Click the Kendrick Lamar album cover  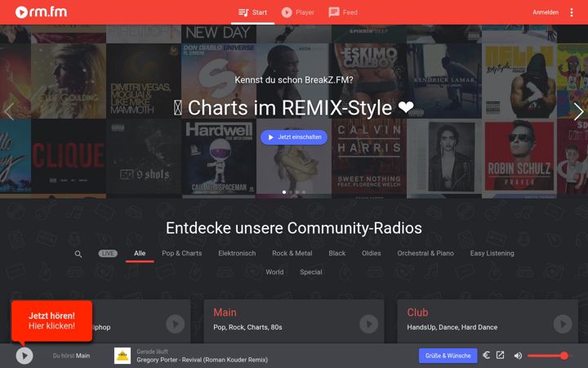click(x=444, y=81)
